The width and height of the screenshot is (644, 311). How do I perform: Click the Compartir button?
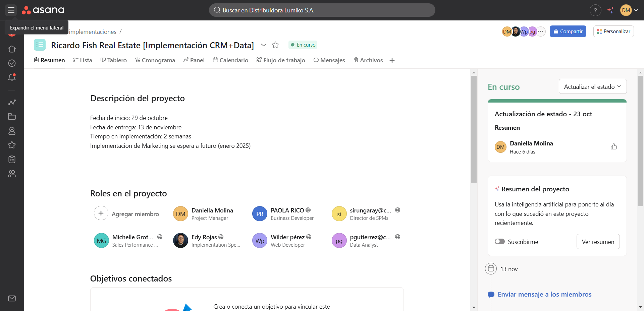click(568, 32)
